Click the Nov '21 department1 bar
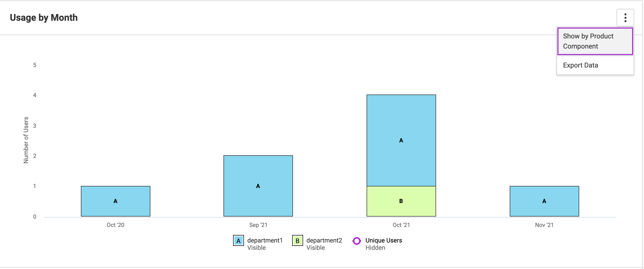644x269 pixels. tap(544, 201)
